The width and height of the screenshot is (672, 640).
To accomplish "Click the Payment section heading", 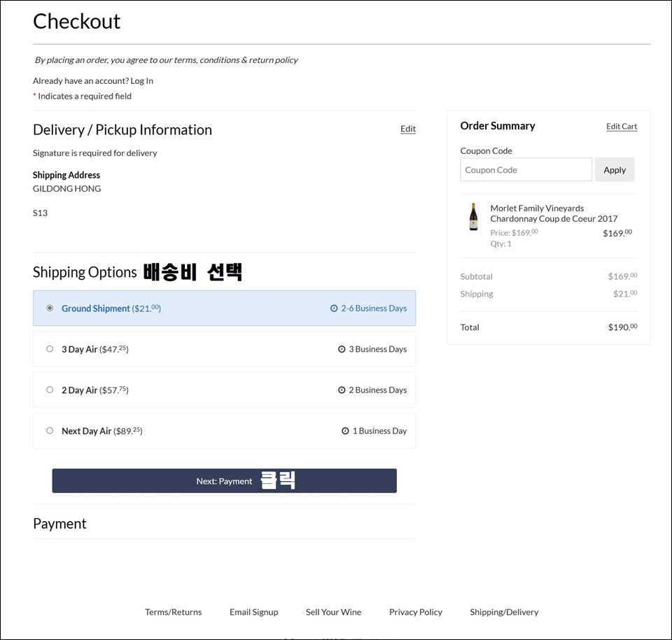I will (x=59, y=523).
